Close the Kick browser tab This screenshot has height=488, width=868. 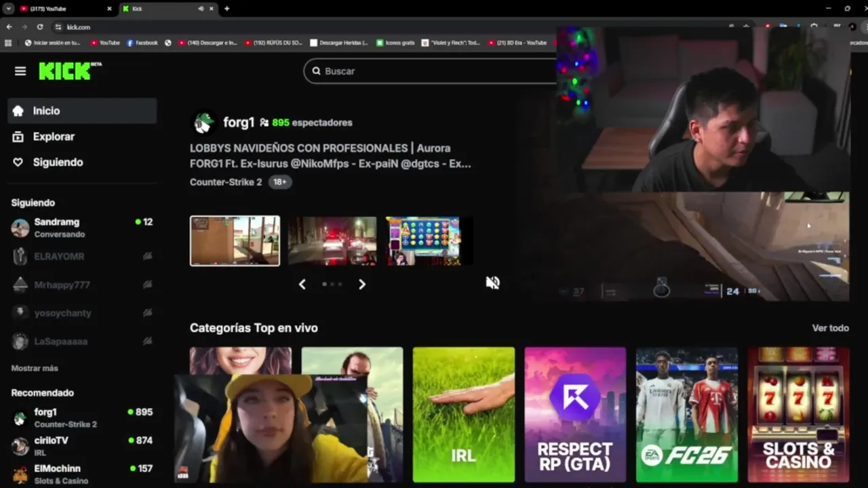pyautogui.click(x=212, y=9)
